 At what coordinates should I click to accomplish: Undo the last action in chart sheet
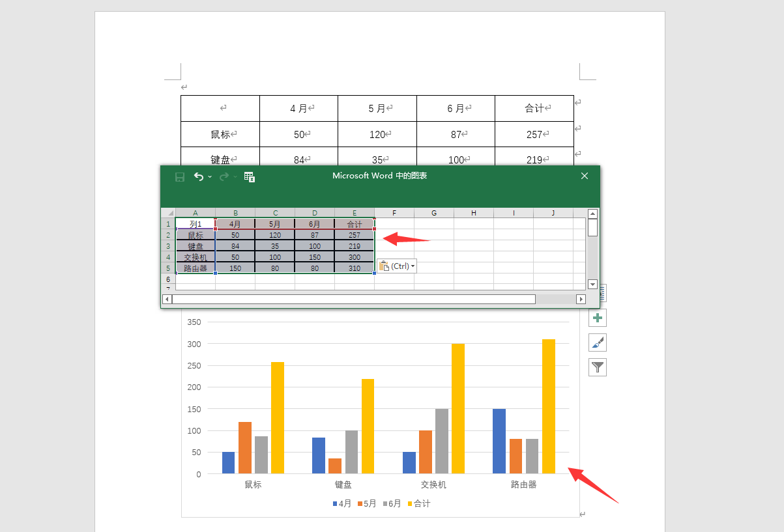[198, 176]
